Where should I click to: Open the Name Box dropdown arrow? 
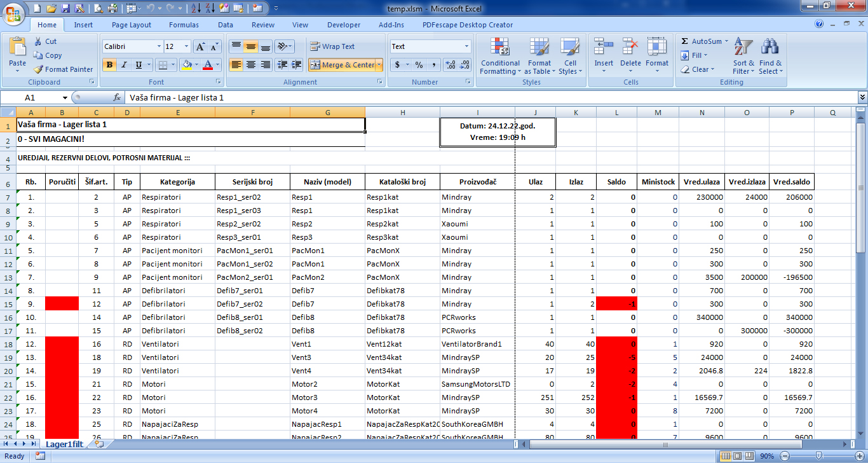[65, 98]
